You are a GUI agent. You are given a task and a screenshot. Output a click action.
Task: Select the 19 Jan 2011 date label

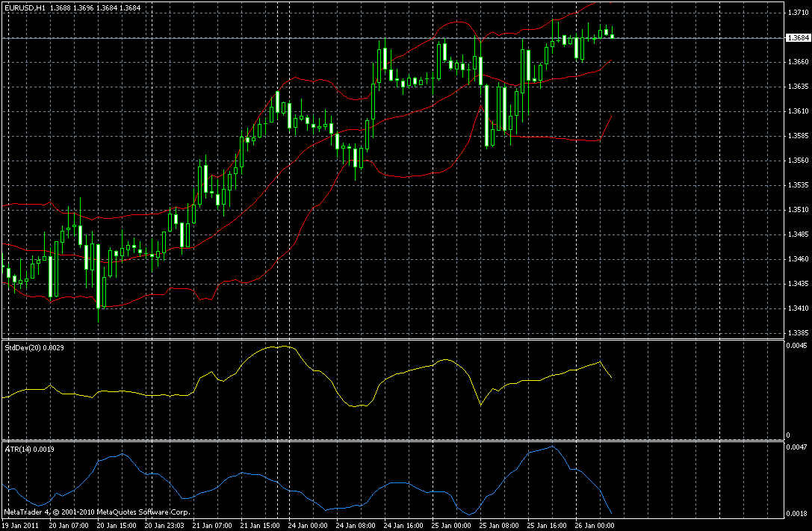19,525
